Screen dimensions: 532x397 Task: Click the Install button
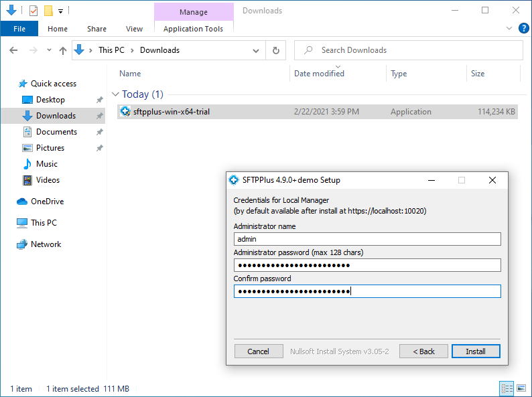[x=475, y=351]
